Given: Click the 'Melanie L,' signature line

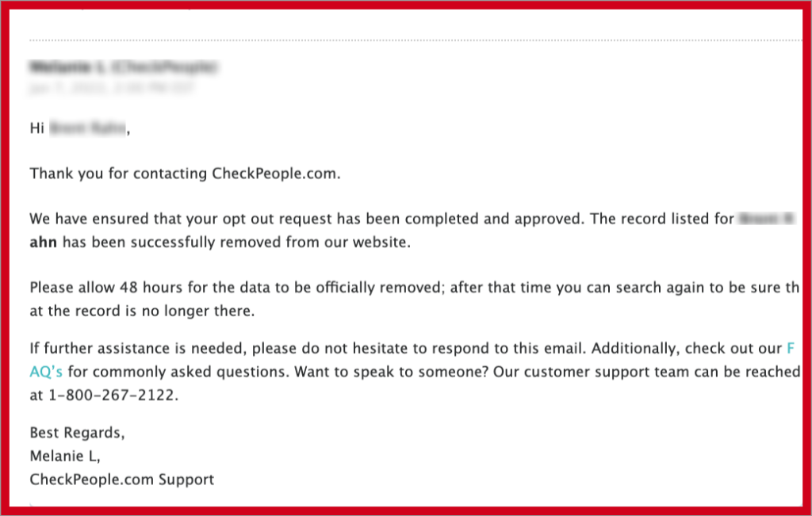Looking at the screenshot, I should coord(65,456).
